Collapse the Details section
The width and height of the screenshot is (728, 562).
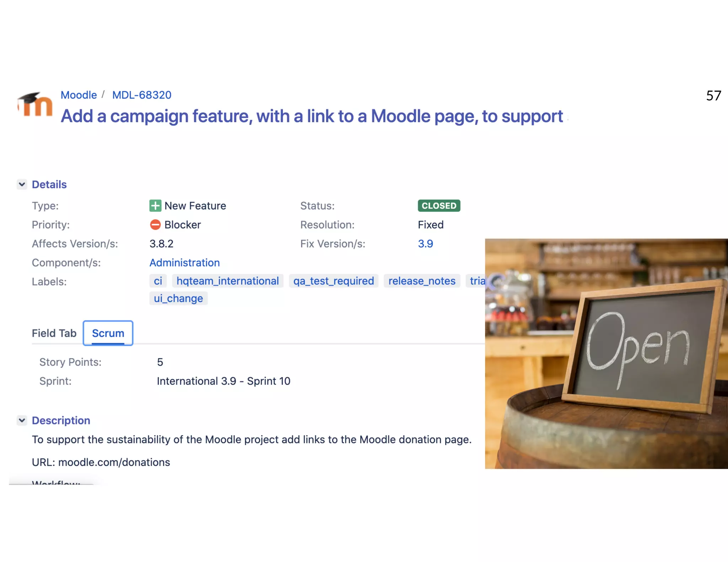[22, 184]
